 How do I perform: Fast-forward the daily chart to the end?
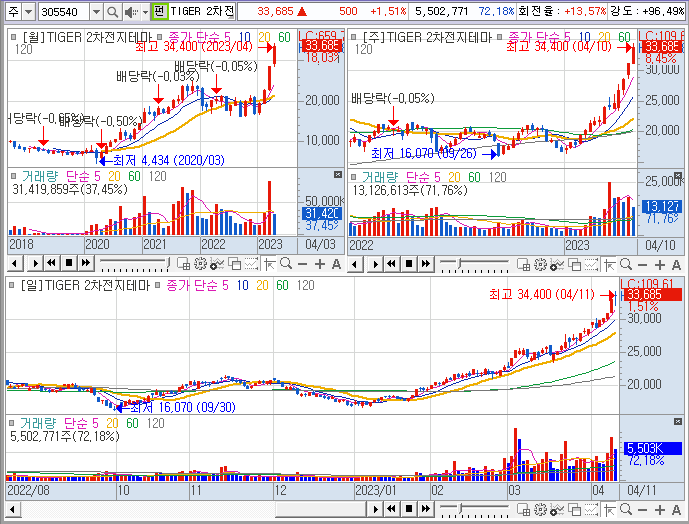[425, 509]
